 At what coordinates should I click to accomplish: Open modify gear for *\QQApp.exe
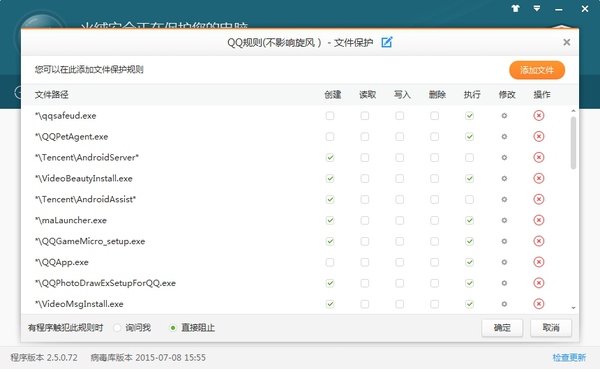click(504, 262)
